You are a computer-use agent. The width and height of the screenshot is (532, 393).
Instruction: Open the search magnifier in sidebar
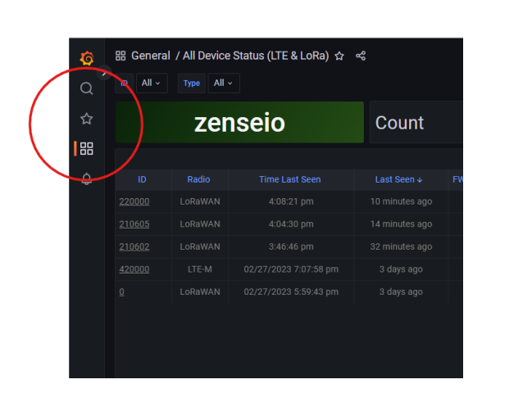coord(87,88)
